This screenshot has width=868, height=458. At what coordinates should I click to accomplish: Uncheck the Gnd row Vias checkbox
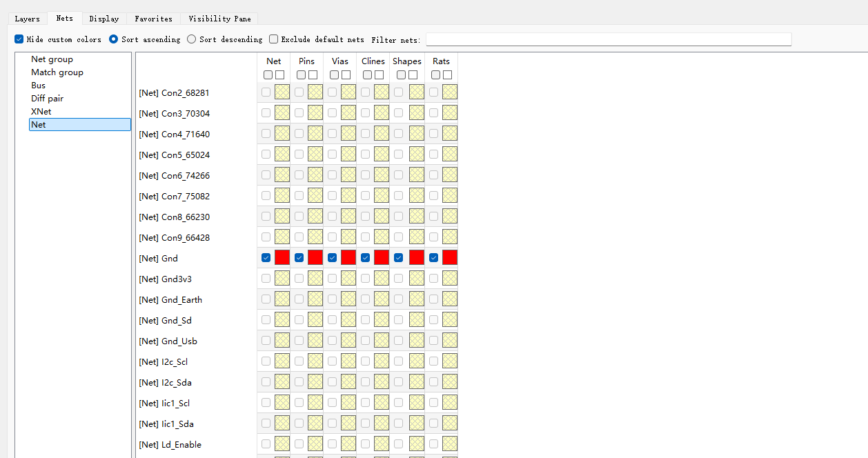333,258
